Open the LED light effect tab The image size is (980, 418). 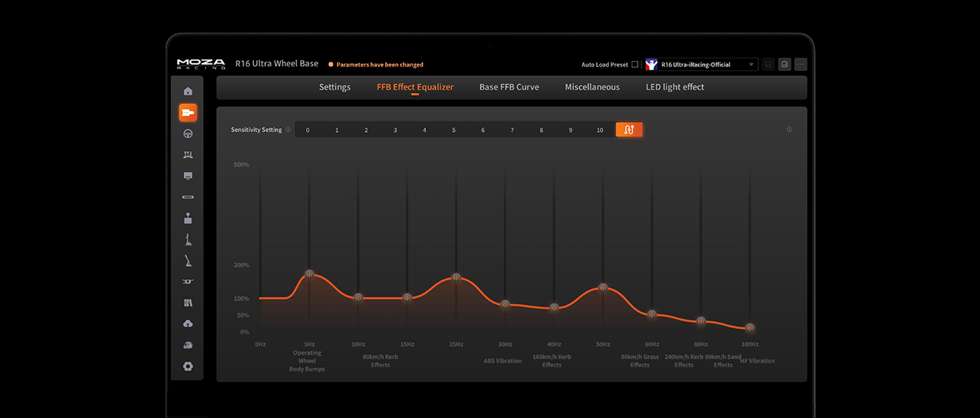675,87
